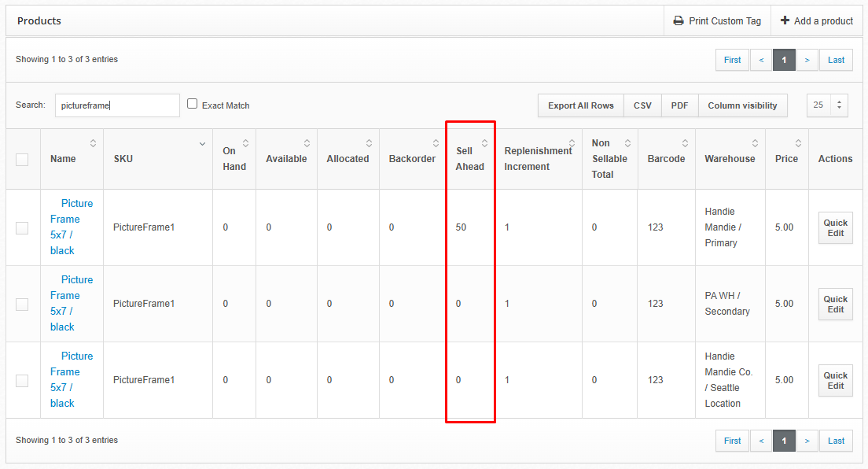This screenshot has width=868, height=469.
Task: Click the printer icon for Print Custom Tag
Action: [678, 21]
